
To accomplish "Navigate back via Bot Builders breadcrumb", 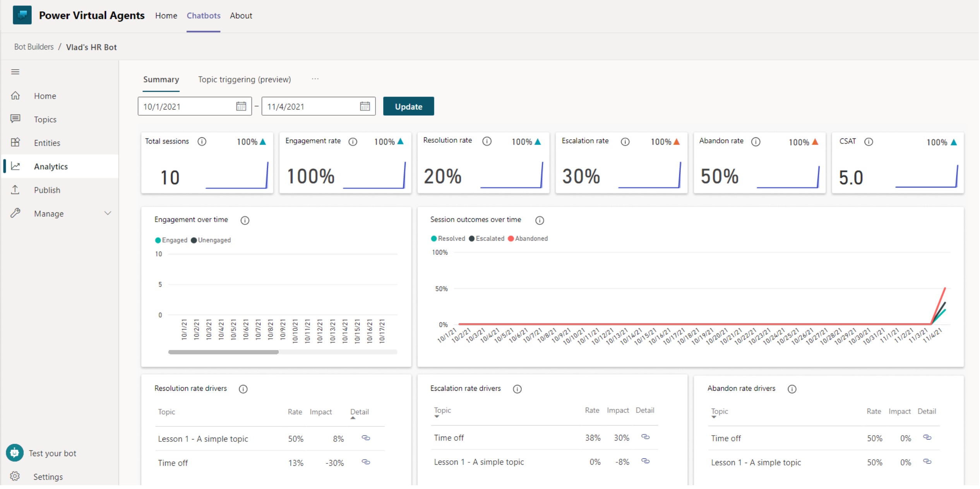I will [34, 47].
